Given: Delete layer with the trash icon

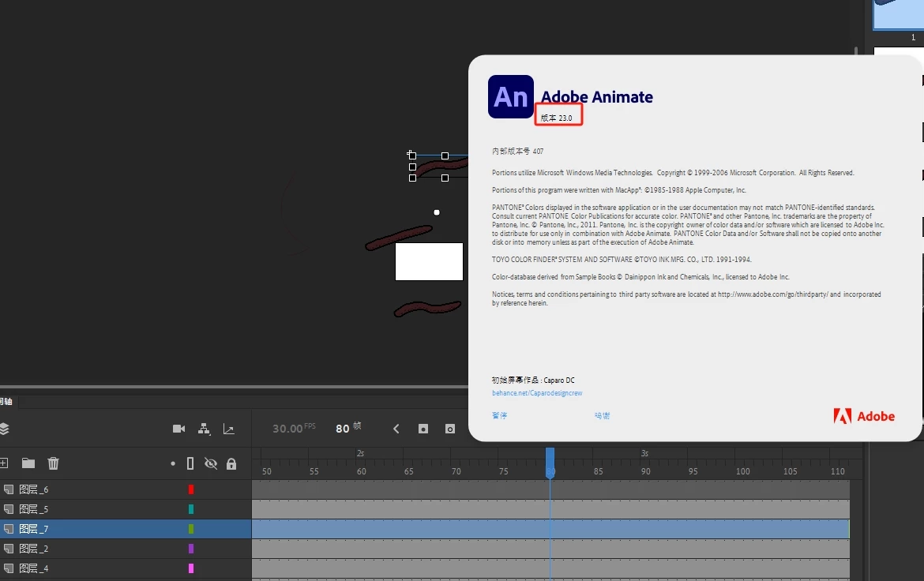Looking at the screenshot, I should 53,463.
